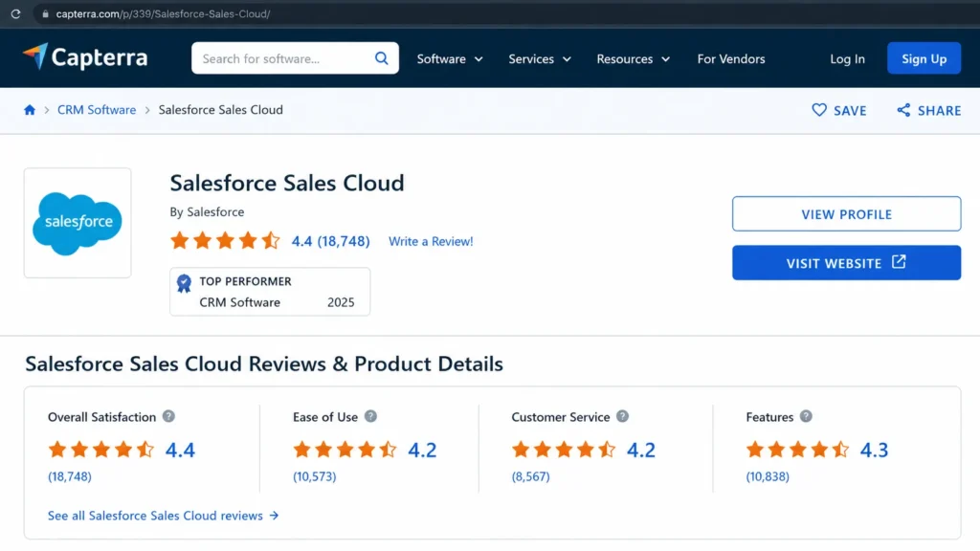The height and width of the screenshot is (551, 980).
Task: Click help icon beside Features
Action: 806,417
